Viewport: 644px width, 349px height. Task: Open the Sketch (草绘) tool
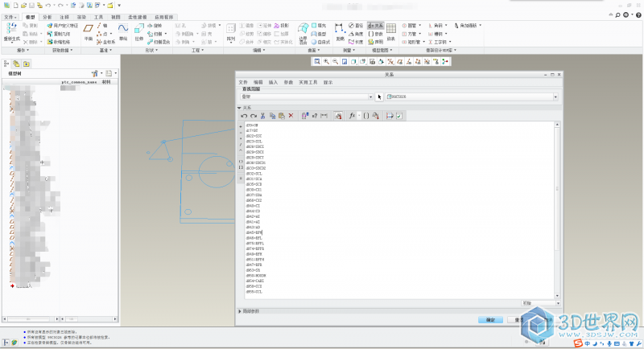(x=123, y=32)
